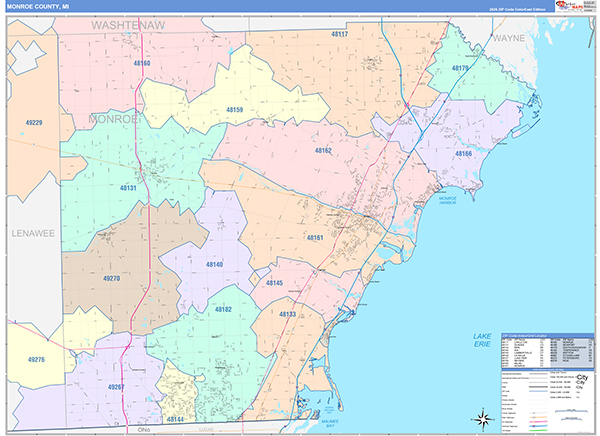Click the compass rose
The width and height of the screenshot is (600, 436).
483,419
